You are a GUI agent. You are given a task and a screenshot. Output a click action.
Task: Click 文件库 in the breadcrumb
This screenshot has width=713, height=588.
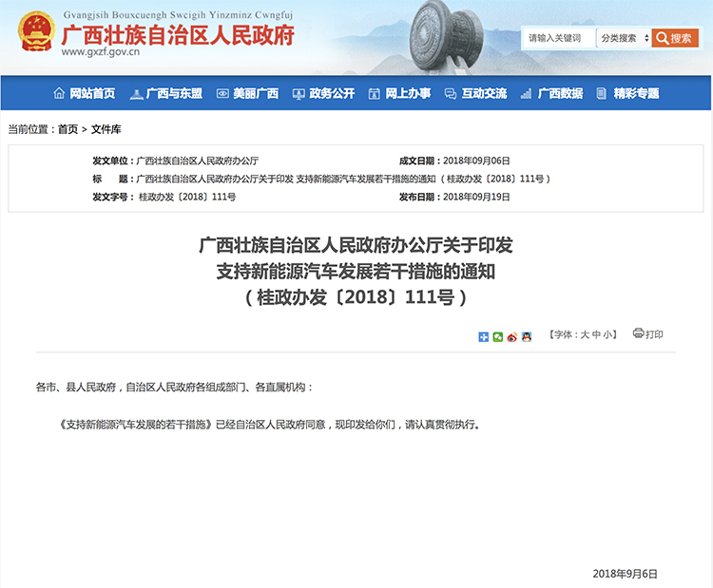click(106, 129)
